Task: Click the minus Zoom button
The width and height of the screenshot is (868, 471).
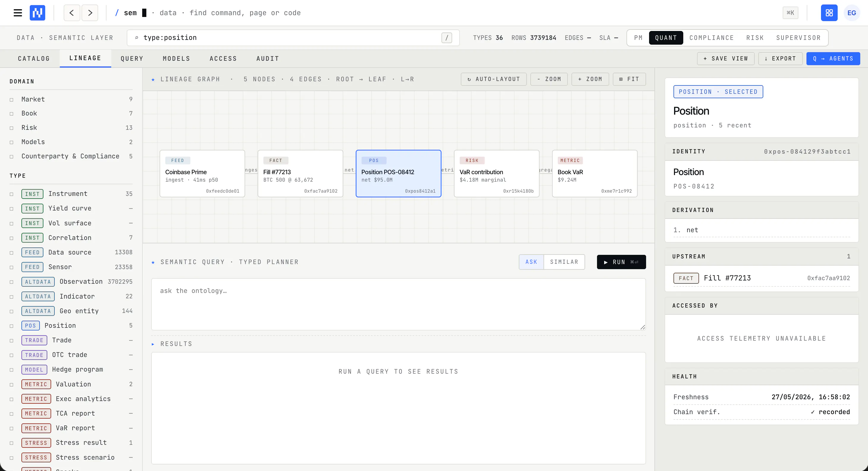Action: [549, 79]
